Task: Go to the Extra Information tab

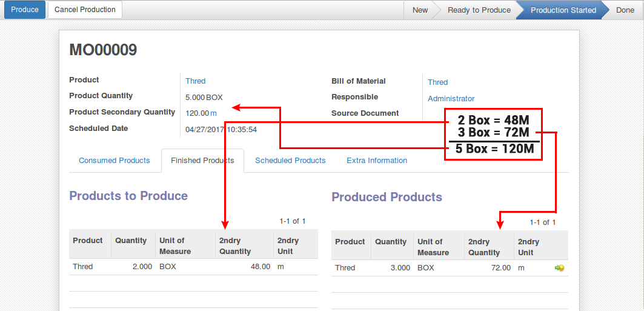Action: click(377, 161)
